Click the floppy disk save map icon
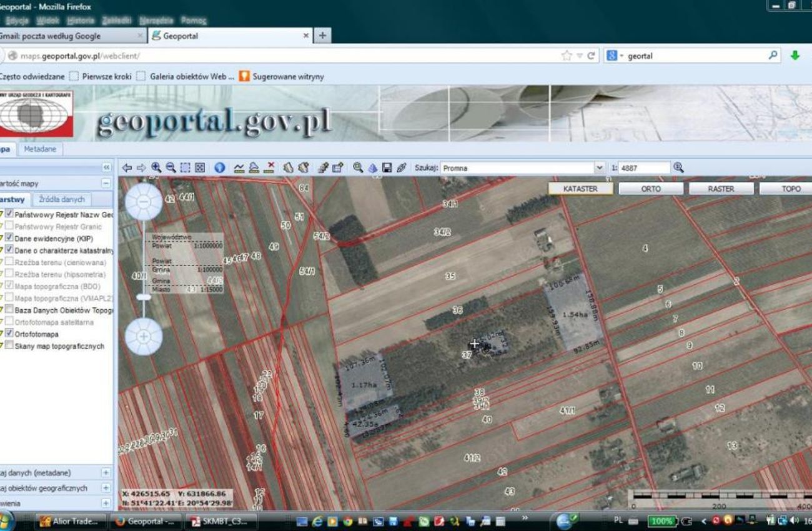This screenshot has height=531, width=812. 387,167
